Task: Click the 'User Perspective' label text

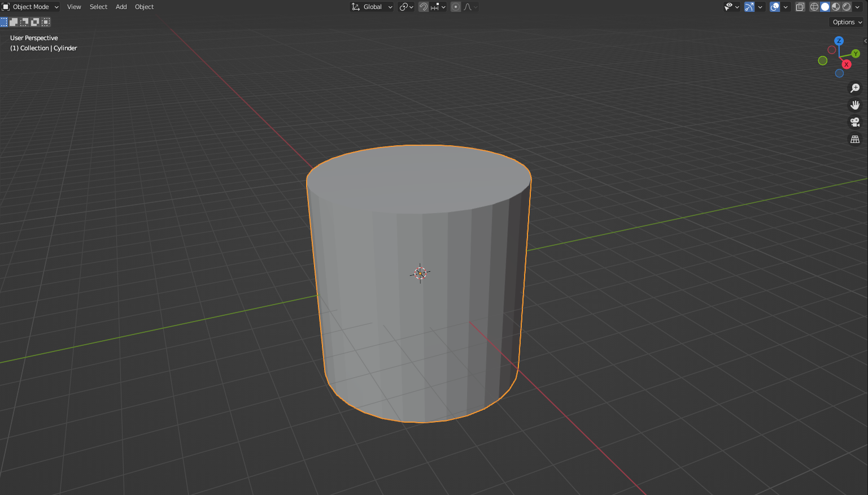Action: (34, 38)
